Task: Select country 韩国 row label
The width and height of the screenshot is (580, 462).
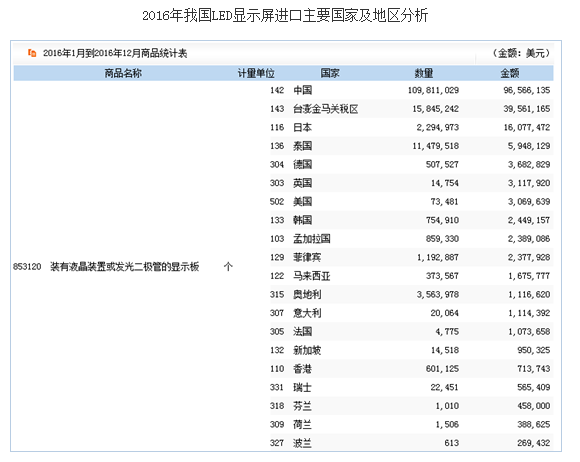Action: (303, 220)
